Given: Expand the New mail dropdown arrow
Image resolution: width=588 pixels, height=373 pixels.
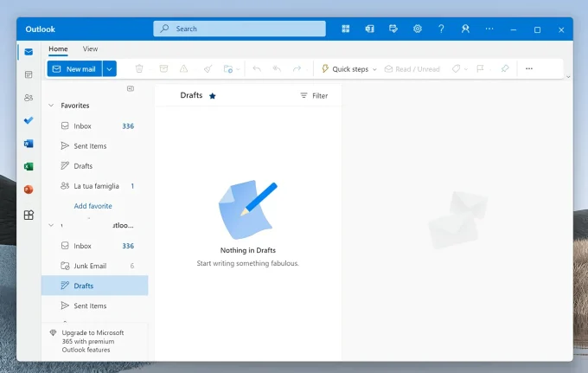Looking at the screenshot, I should click(x=110, y=68).
